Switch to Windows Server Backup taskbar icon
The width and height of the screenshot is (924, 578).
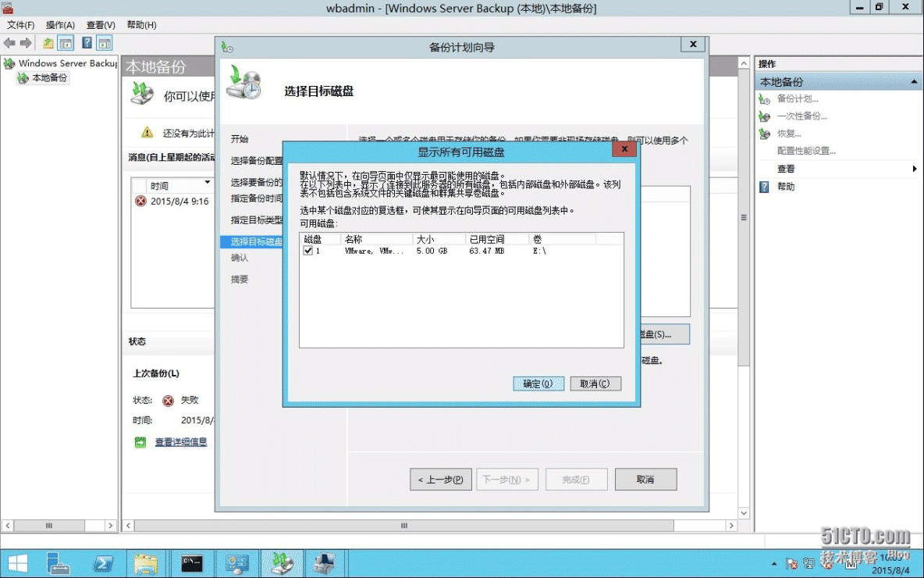tap(282, 564)
